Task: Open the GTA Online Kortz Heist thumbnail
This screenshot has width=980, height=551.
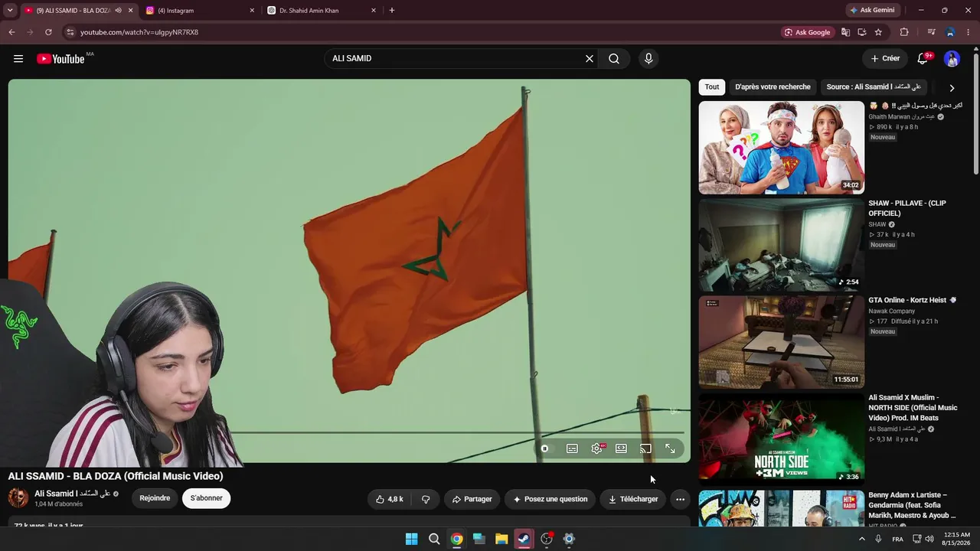Action: [782, 342]
